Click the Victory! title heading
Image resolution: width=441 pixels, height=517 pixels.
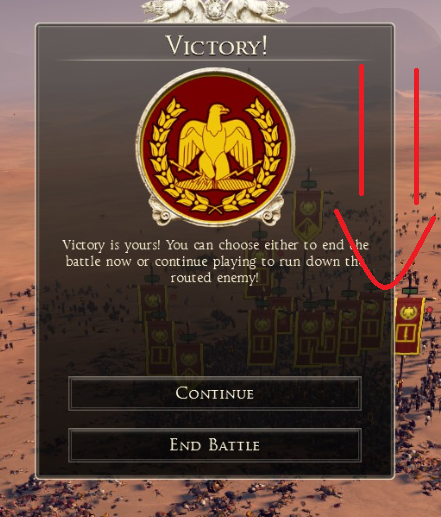pos(217,46)
